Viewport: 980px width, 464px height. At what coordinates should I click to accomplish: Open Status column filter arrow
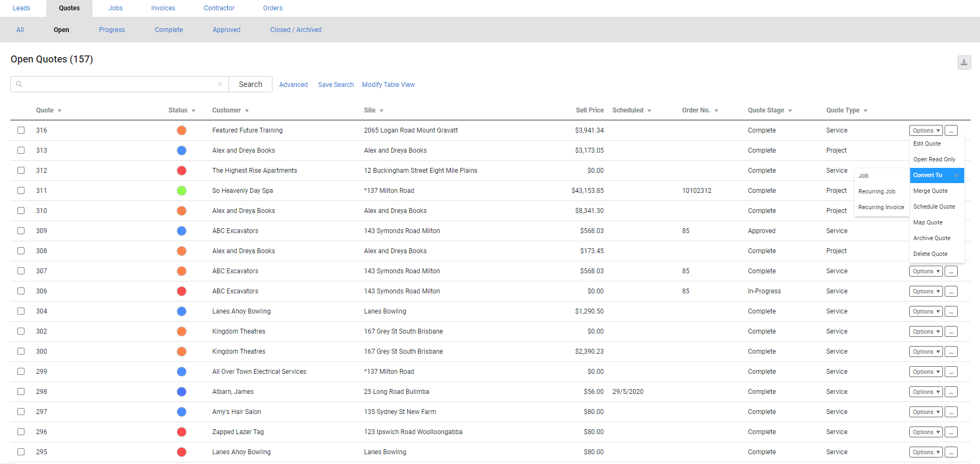(193, 111)
